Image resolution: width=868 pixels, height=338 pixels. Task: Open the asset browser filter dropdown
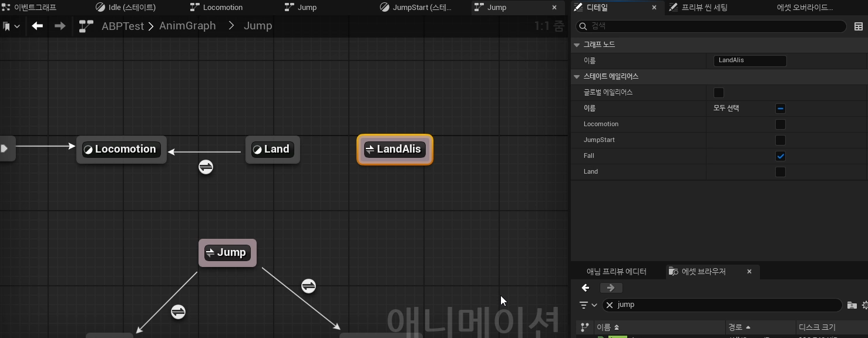point(588,305)
